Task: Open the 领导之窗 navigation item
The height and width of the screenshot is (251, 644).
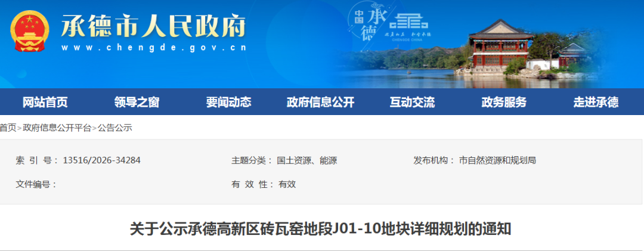Action: [x=137, y=103]
